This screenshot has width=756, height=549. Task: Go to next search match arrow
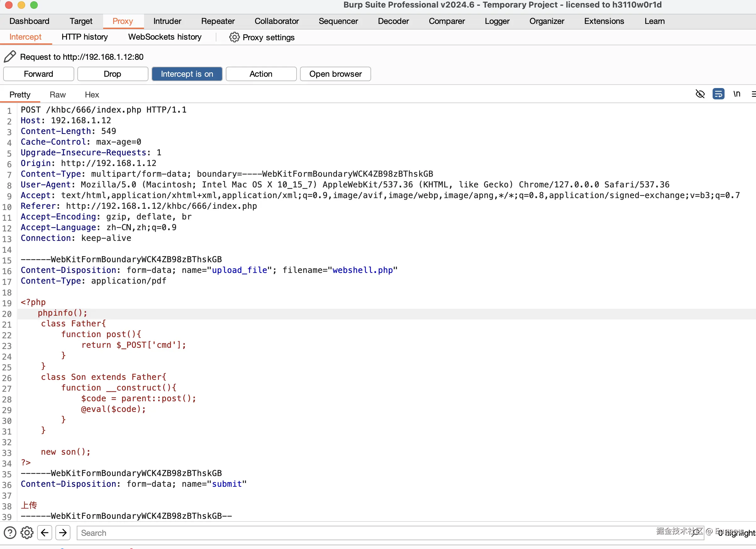pos(63,533)
